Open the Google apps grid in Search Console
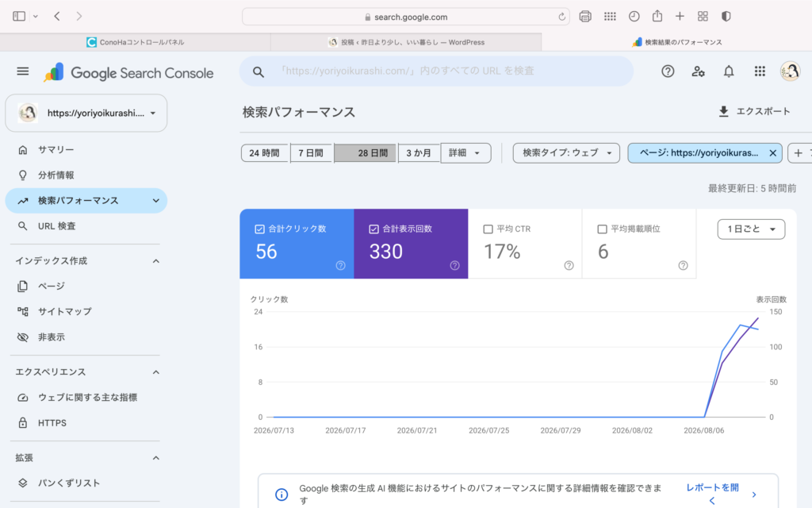Image resolution: width=812 pixels, height=508 pixels. tap(760, 71)
